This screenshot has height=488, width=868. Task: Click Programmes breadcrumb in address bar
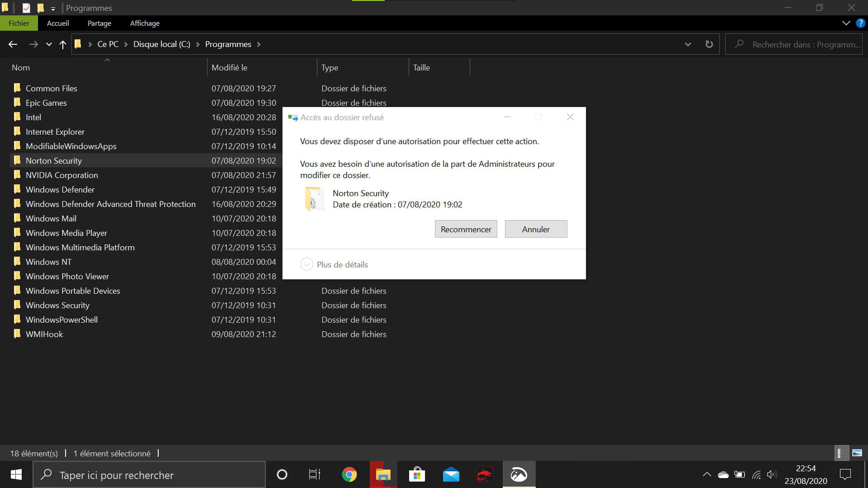click(x=228, y=44)
